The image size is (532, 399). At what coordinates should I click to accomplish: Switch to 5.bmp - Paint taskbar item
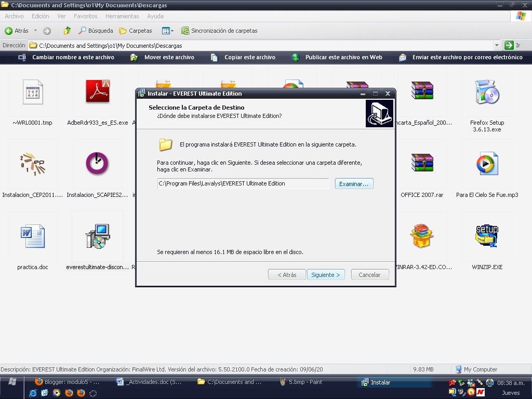coord(301,382)
